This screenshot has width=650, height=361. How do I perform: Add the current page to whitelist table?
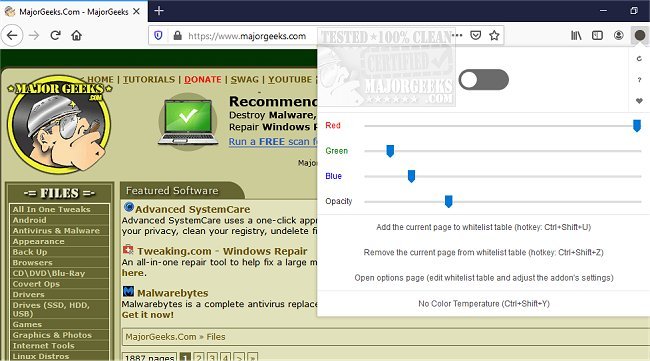pyautogui.click(x=483, y=227)
